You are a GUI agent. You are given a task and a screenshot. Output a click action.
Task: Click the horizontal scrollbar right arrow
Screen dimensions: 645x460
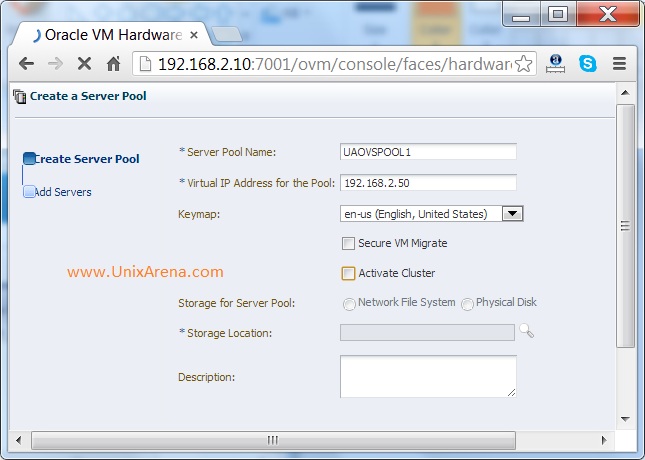coord(603,440)
